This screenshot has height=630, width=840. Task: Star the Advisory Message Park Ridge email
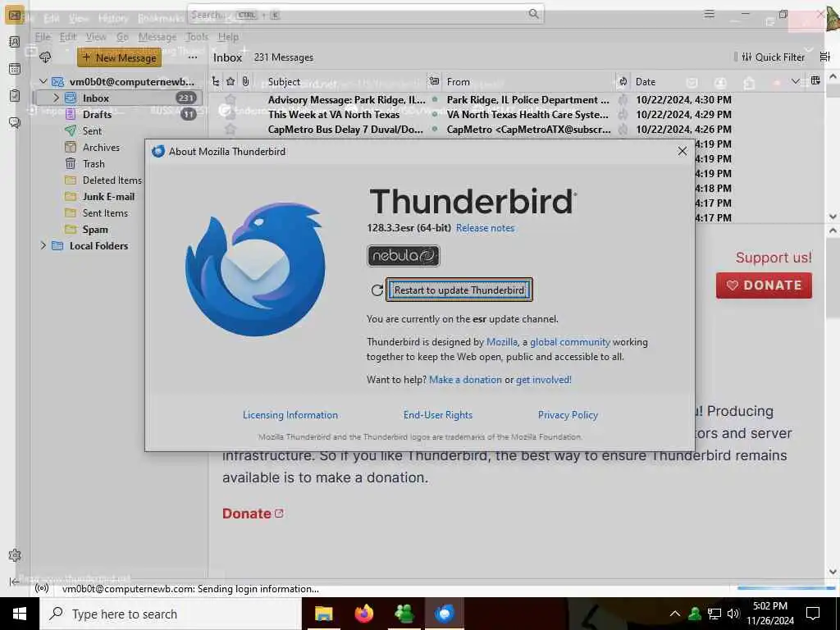(x=231, y=99)
